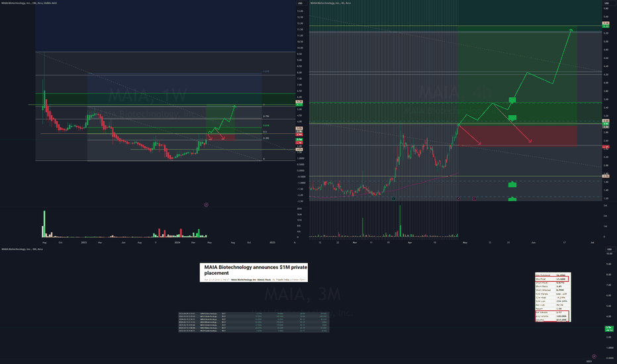Click the green current price label on 3M price axis
The width and height of the screenshot is (617, 364).
tap(609, 328)
